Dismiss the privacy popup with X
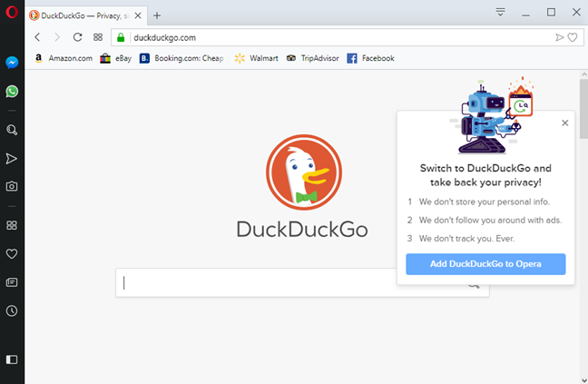The width and height of the screenshot is (588, 384). pyautogui.click(x=565, y=123)
